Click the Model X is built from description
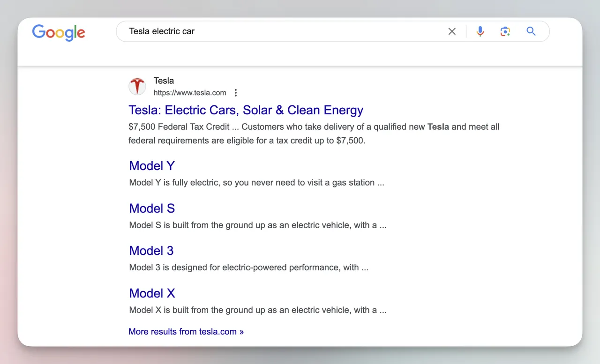The height and width of the screenshot is (364, 600). [258, 310]
